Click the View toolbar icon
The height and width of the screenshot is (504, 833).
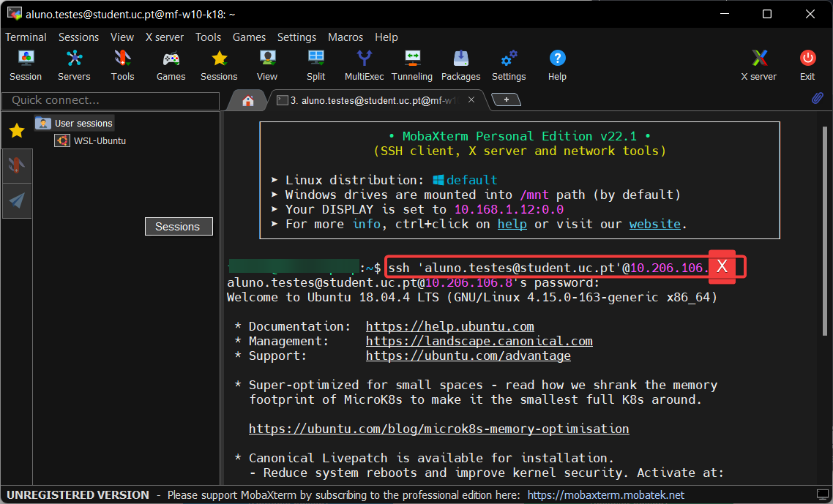pos(267,65)
